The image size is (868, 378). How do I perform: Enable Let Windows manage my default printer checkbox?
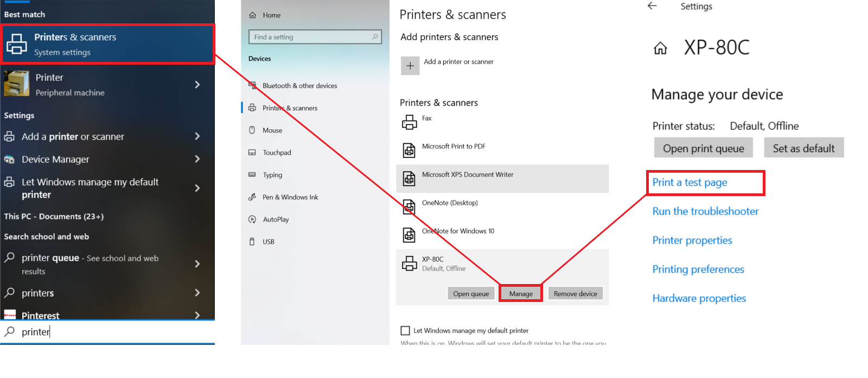[x=405, y=330]
